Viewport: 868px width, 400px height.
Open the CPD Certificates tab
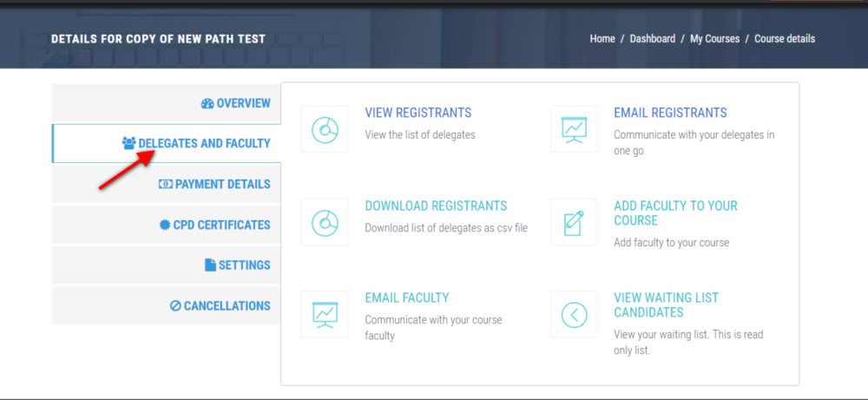(166, 225)
